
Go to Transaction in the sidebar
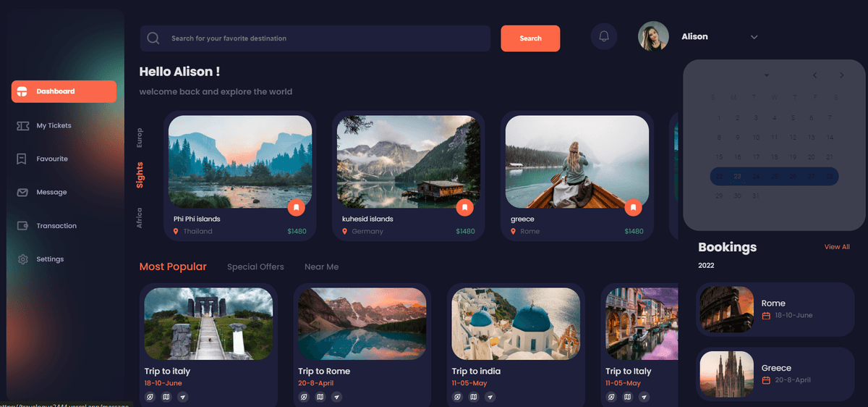[x=56, y=226]
